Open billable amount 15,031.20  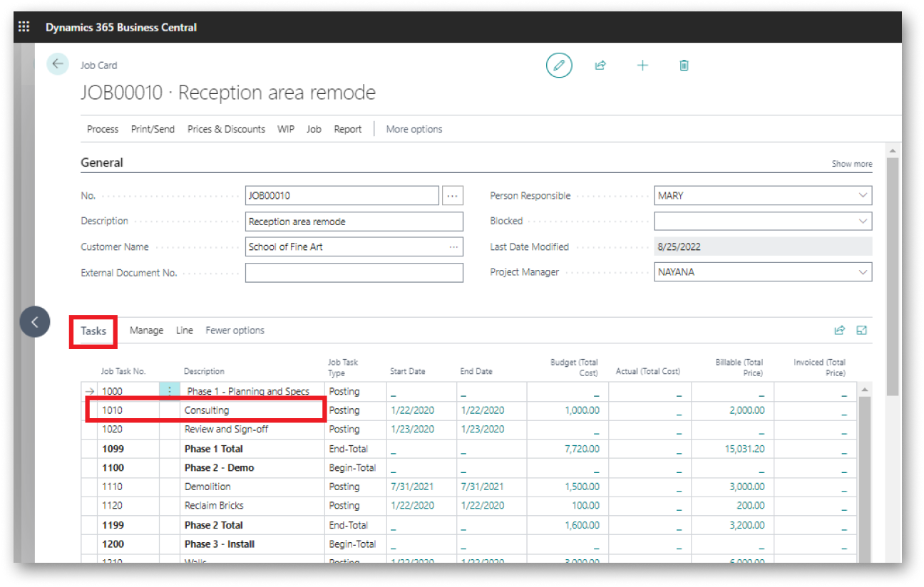[744, 449]
